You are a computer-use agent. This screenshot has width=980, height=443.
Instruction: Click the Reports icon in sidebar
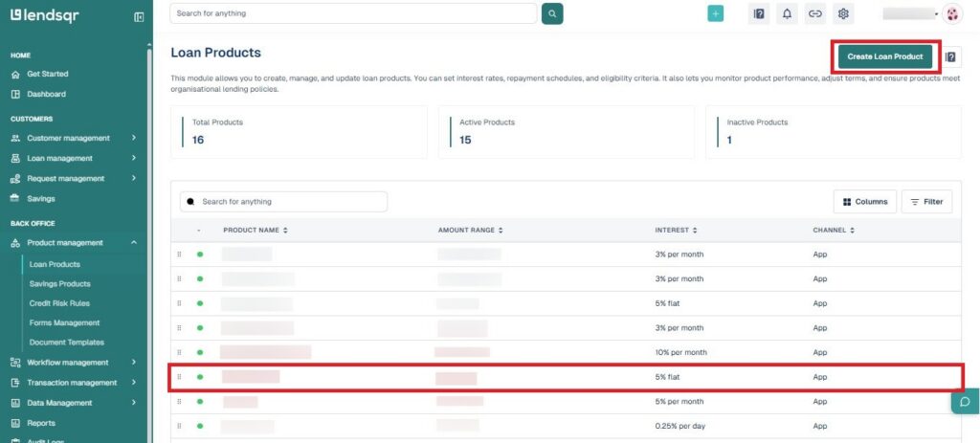pos(15,423)
